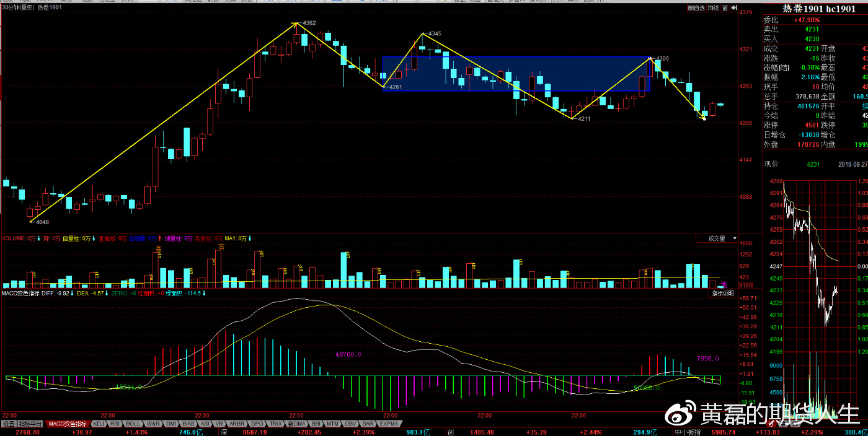Click the 4261 swing low label
Viewport: 868px width, 436px height.
pyautogui.click(x=396, y=87)
